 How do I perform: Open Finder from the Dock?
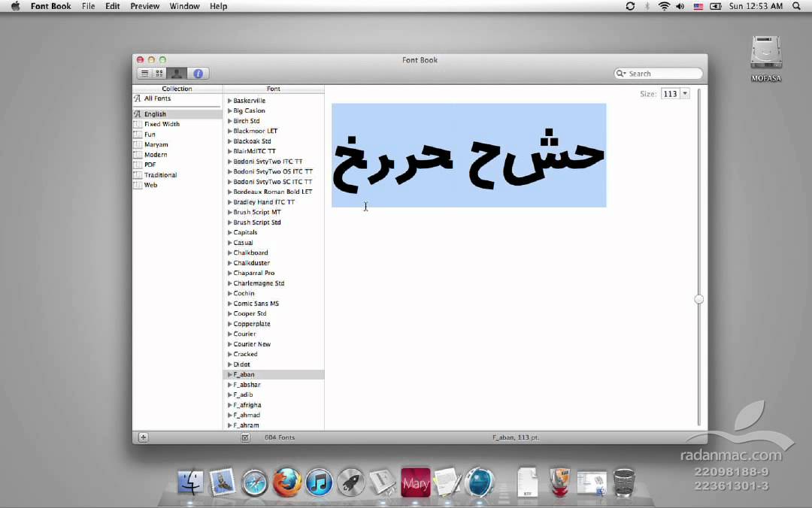[190, 482]
